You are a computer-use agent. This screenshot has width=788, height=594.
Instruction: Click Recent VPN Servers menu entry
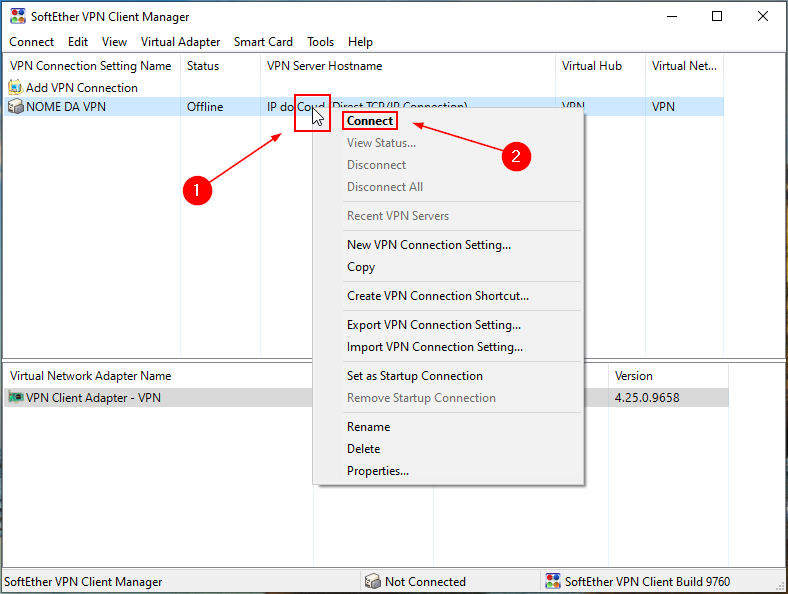coord(398,216)
